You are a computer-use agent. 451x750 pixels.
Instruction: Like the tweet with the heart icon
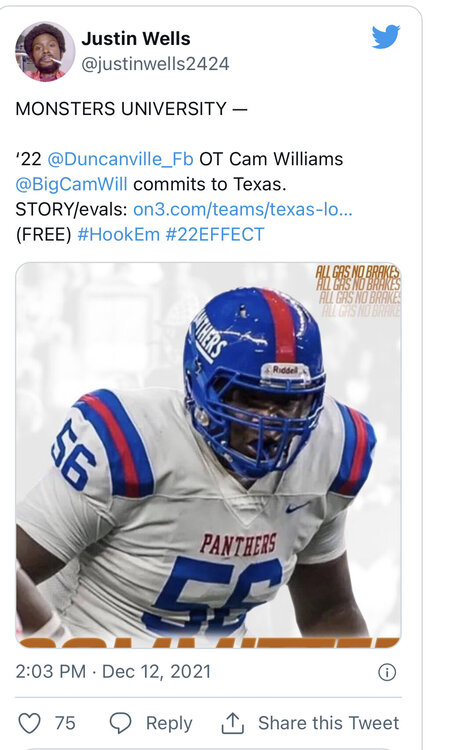pos(29,723)
